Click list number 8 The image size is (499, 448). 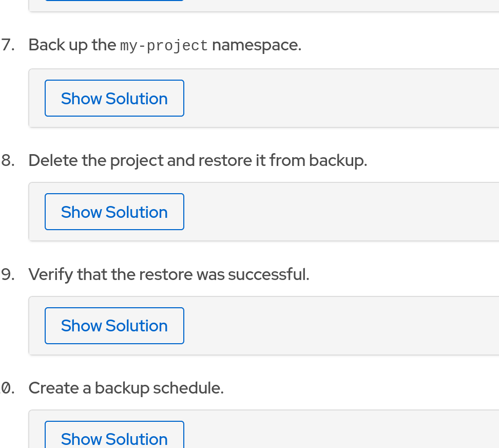click(x=6, y=160)
